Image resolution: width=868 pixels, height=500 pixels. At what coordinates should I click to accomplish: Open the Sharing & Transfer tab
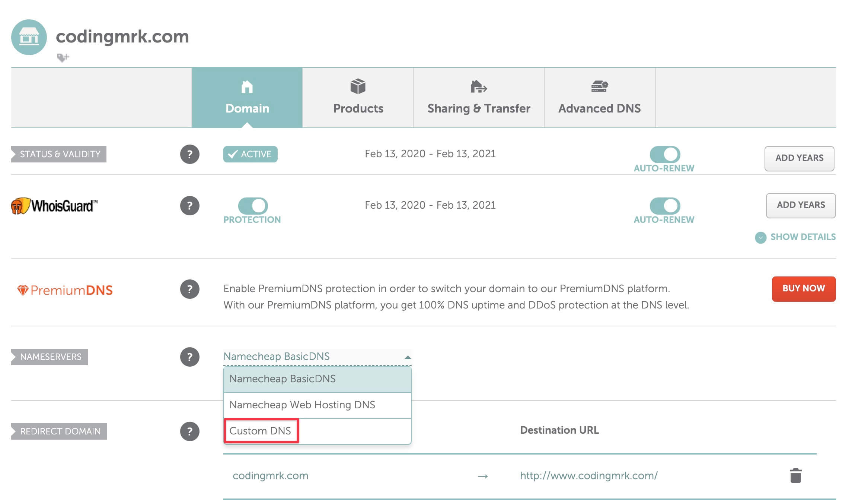(479, 98)
